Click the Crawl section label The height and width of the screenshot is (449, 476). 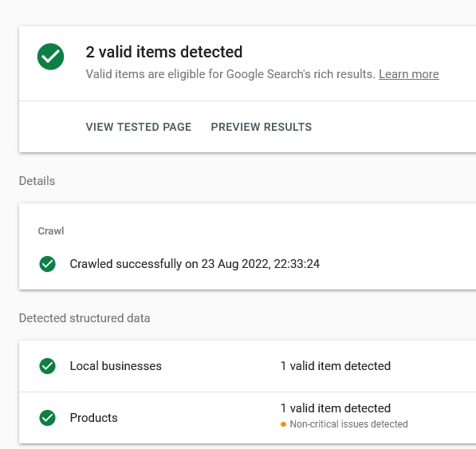point(51,231)
